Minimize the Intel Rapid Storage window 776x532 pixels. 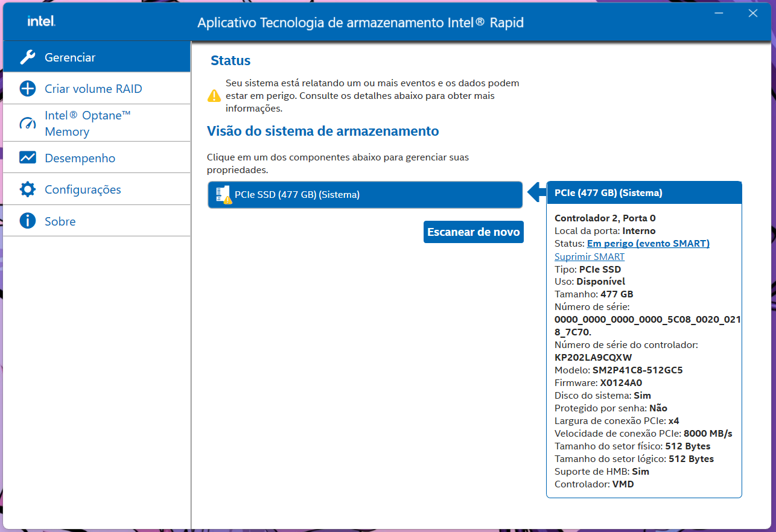(719, 14)
